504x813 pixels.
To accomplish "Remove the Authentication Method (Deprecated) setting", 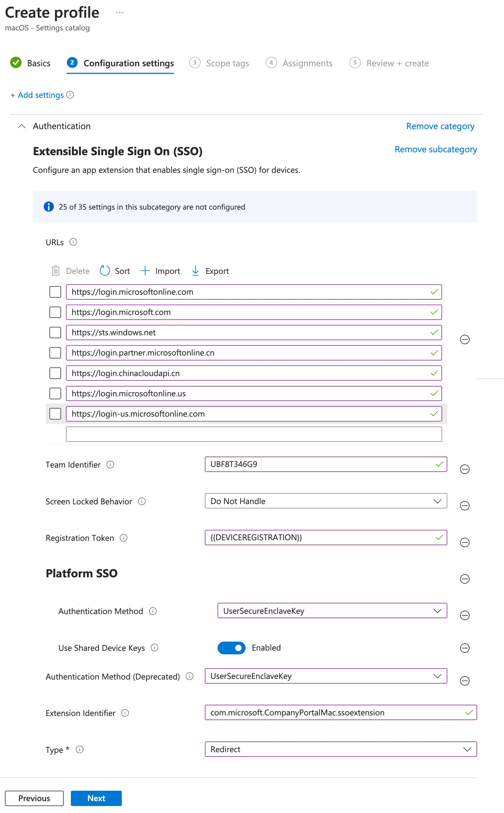I will pos(465,681).
